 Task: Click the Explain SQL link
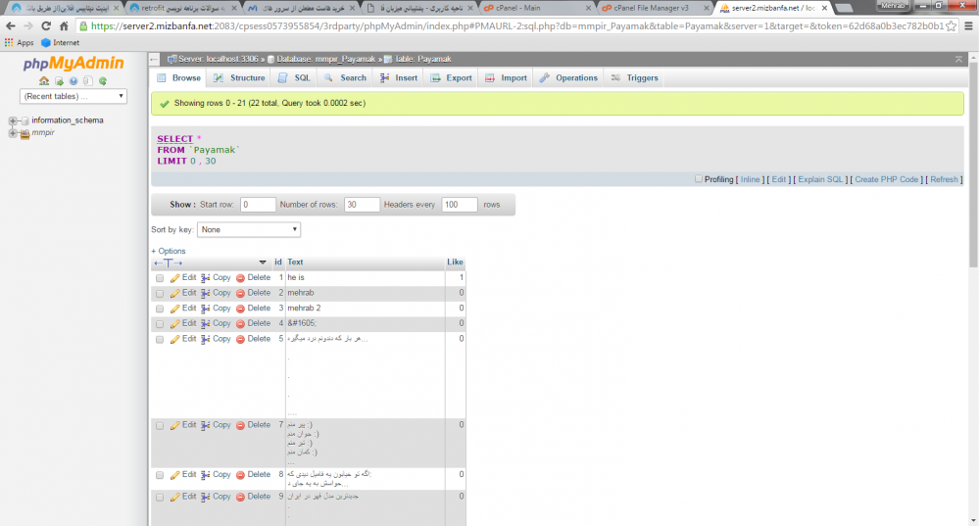821,179
